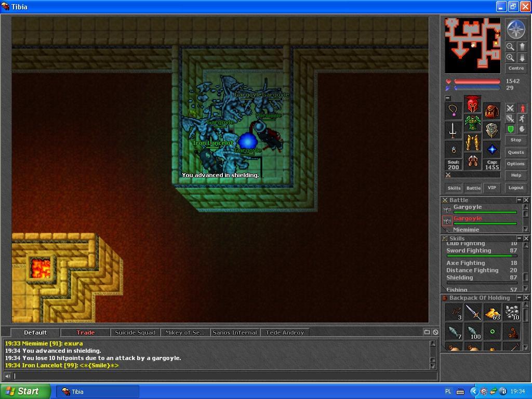Select the sword weapon slot
This screenshot has height=399, width=532.
[454, 130]
